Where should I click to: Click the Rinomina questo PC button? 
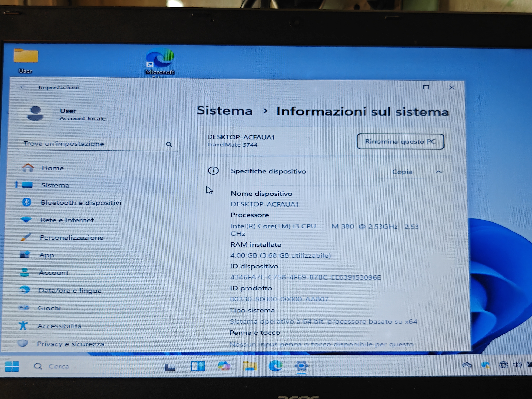400,141
